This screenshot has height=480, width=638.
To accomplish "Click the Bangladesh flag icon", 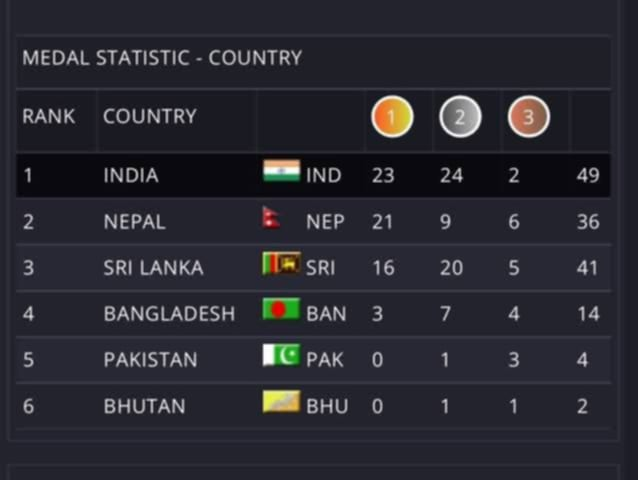I will pos(281,310).
